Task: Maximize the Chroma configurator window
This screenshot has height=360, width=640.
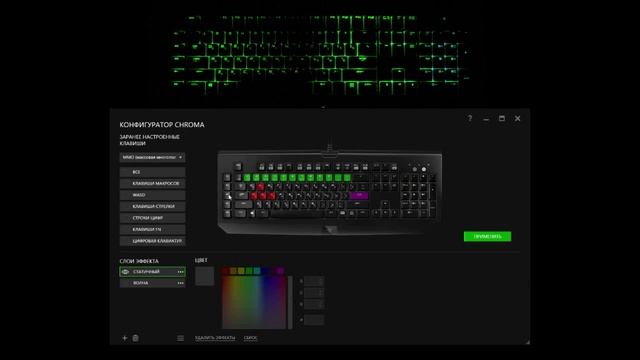Action: click(502, 118)
